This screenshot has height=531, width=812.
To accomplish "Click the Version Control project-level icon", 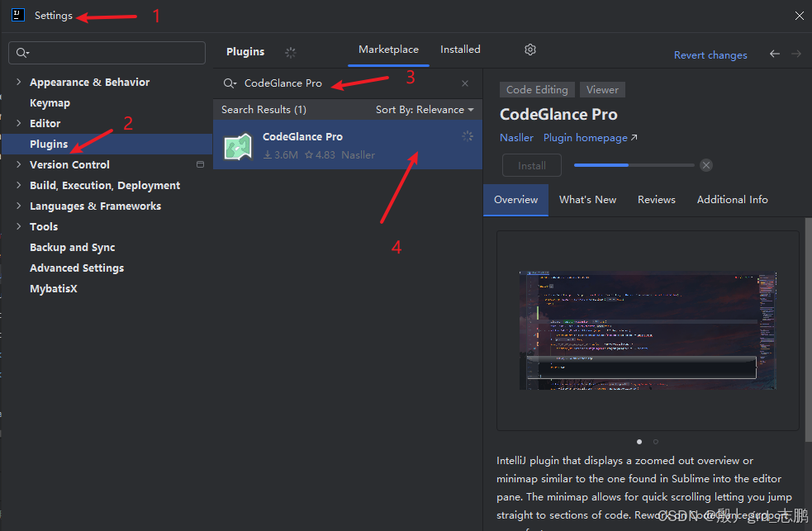I will 201,164.
